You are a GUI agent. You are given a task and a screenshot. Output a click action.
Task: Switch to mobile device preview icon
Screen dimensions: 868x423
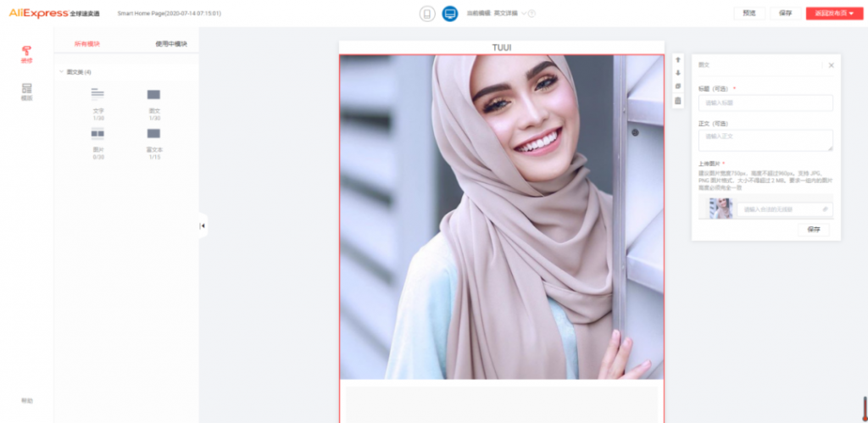(x=426, y=14)
